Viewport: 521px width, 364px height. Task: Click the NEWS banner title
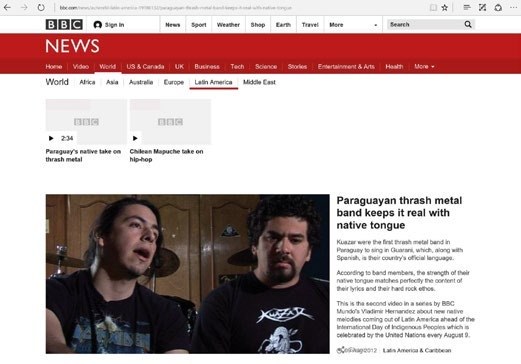click(72, 46)
